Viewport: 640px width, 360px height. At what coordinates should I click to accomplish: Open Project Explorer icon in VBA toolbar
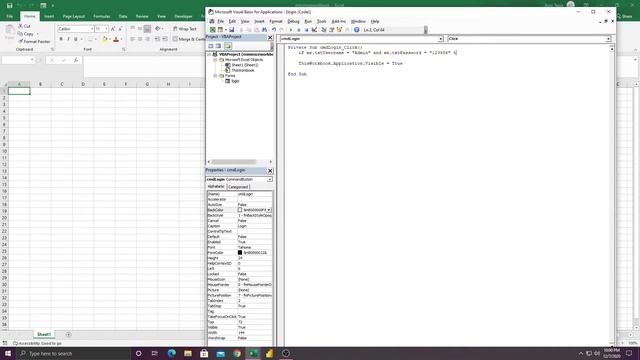[x=324, y=30]
